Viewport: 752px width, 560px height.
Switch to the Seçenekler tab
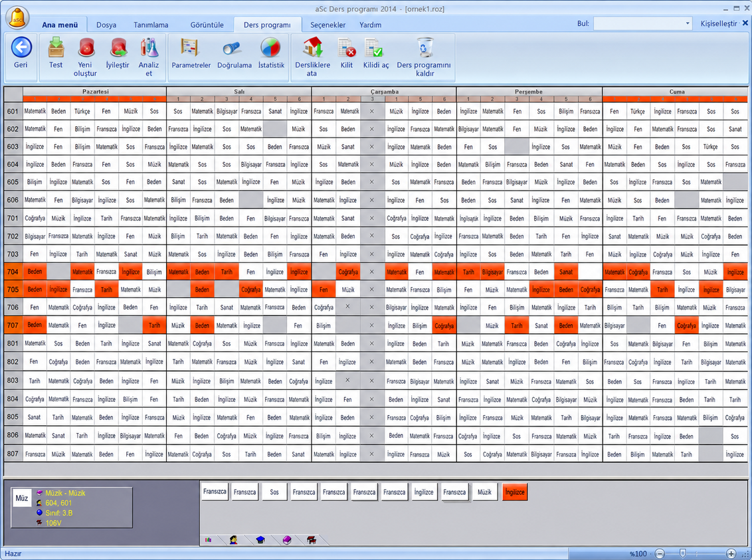(328, 25)
